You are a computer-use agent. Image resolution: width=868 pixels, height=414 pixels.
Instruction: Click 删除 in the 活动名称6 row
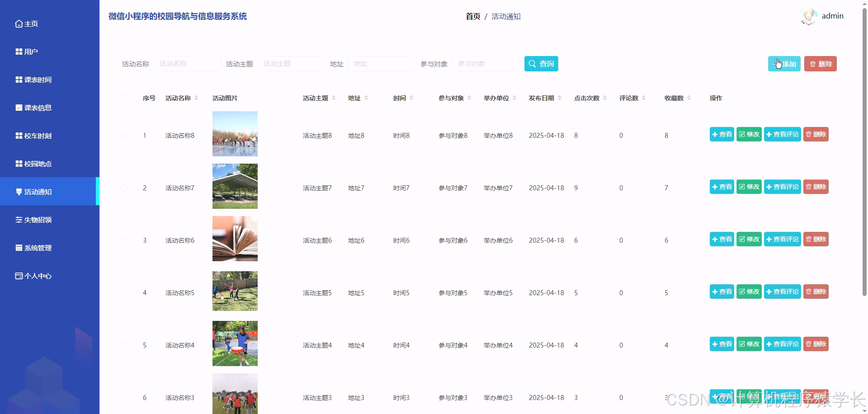click(x=816, y=239)
